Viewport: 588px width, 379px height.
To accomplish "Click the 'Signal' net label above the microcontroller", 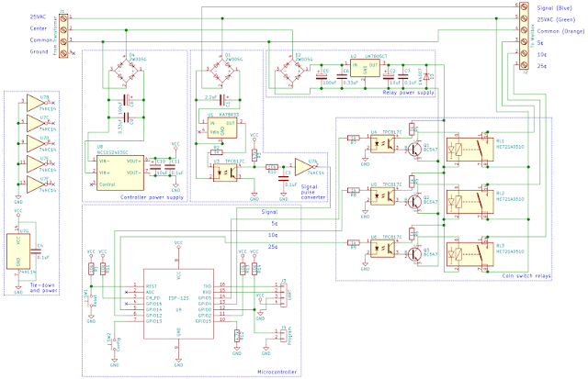I will tap(269, 212).
